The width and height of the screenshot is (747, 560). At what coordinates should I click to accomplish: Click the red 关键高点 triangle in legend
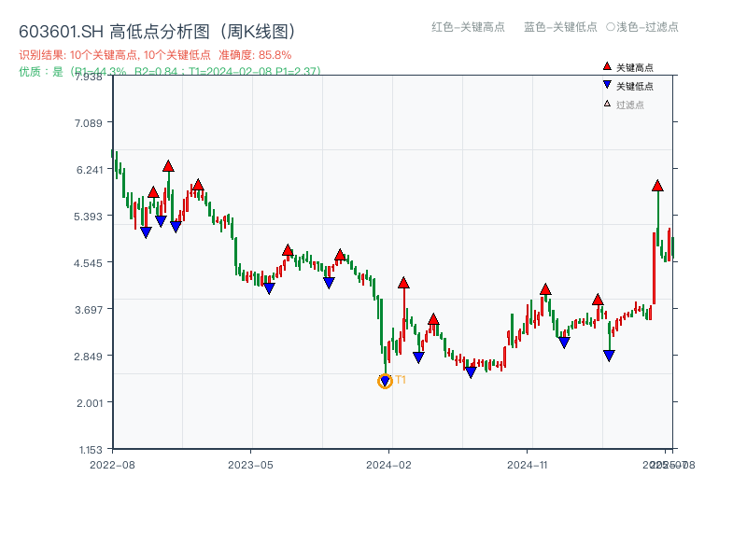coord(607,66)
